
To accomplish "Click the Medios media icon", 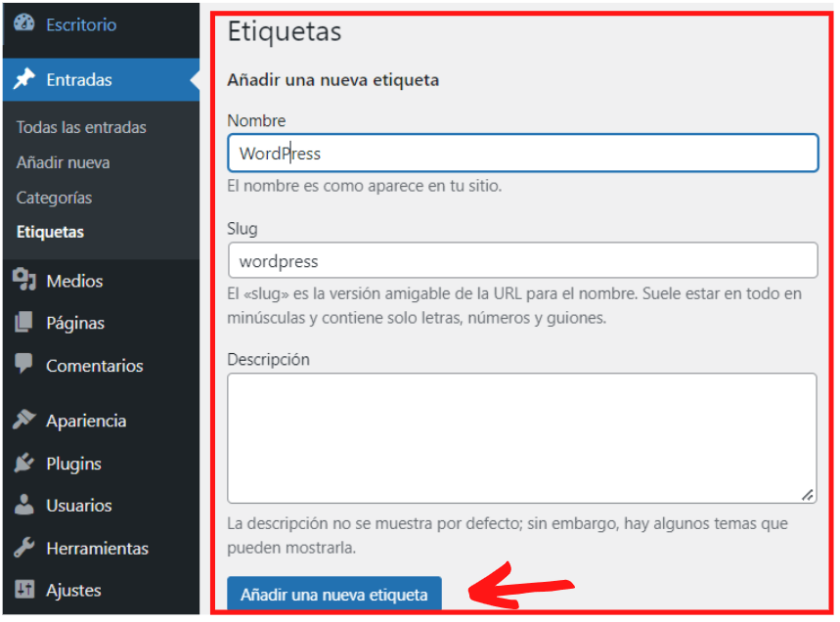I will [x=24, y=280].
